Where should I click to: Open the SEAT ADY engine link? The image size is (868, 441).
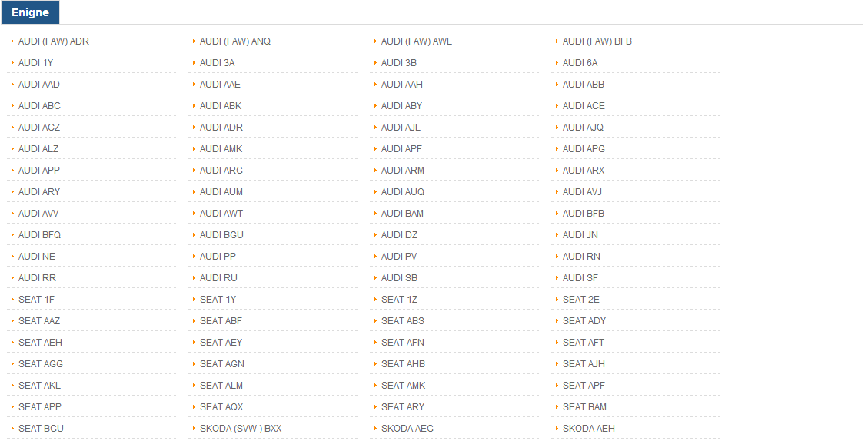coord(584,321)
